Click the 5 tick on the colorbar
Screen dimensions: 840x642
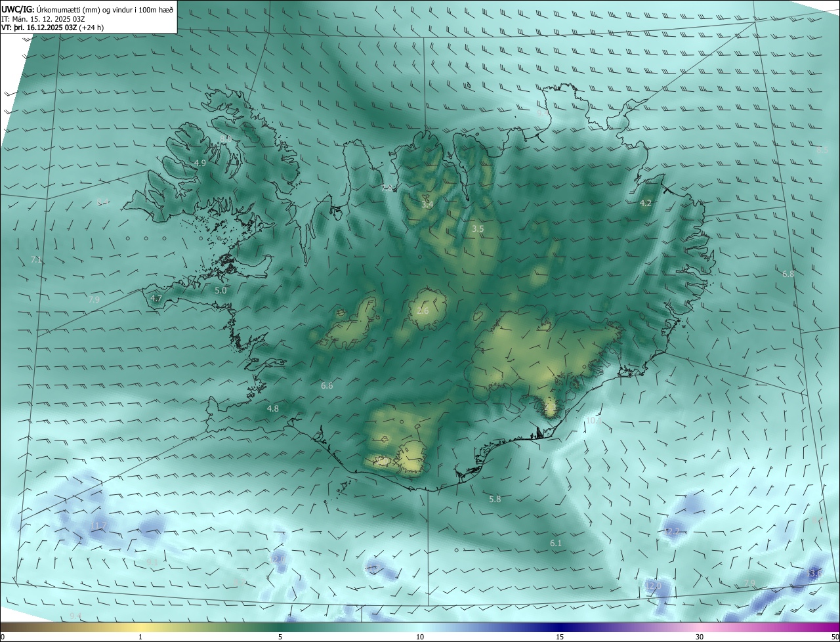coord(280,637)
